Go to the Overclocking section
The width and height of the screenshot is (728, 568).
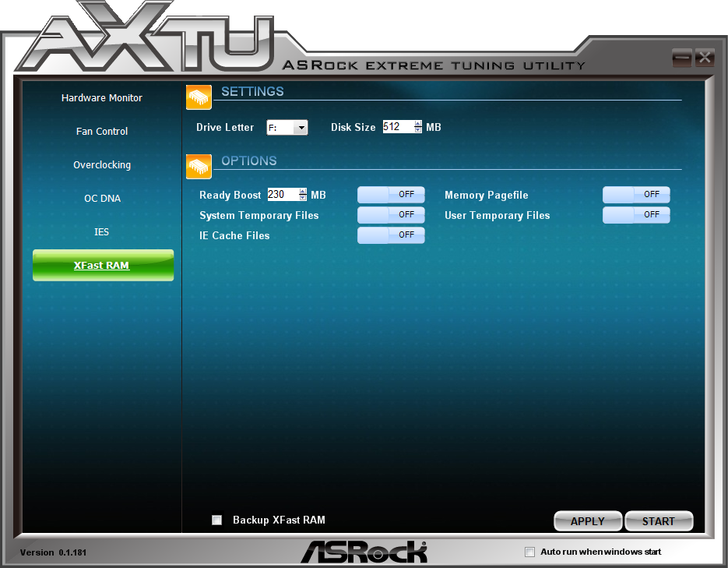101,164
